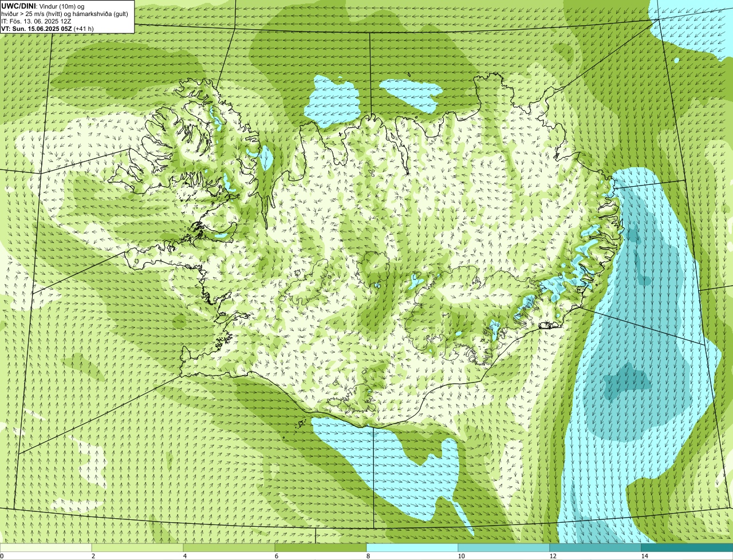The height and width of the screenshot is (560, 733).
Task: Click the 12–14 m/s legend color swatch
Action: 596,547
